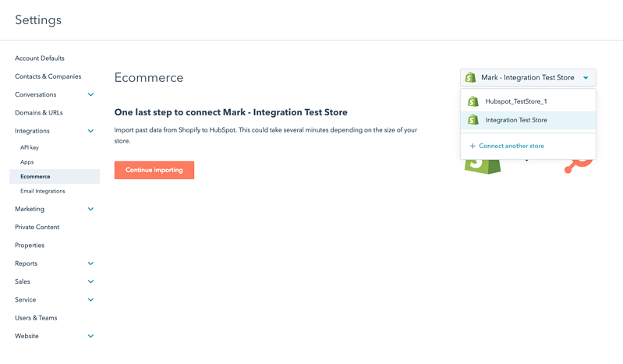Navigate to Users & Teams settings

36,318
